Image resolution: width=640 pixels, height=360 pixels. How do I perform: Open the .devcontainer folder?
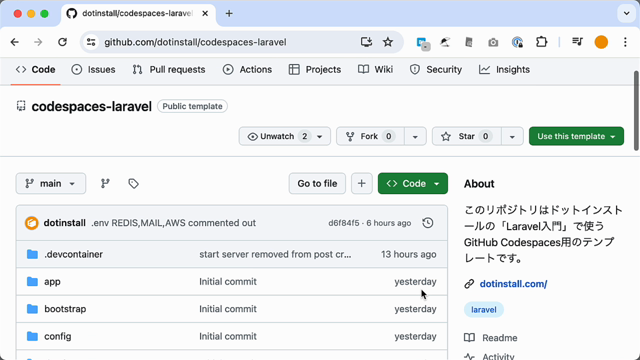click(73, 254)
